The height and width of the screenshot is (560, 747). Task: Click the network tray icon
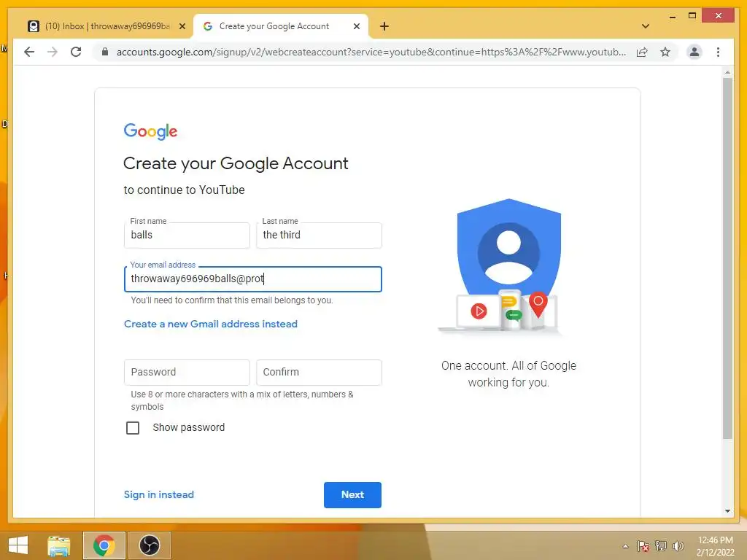click(661, 546)
